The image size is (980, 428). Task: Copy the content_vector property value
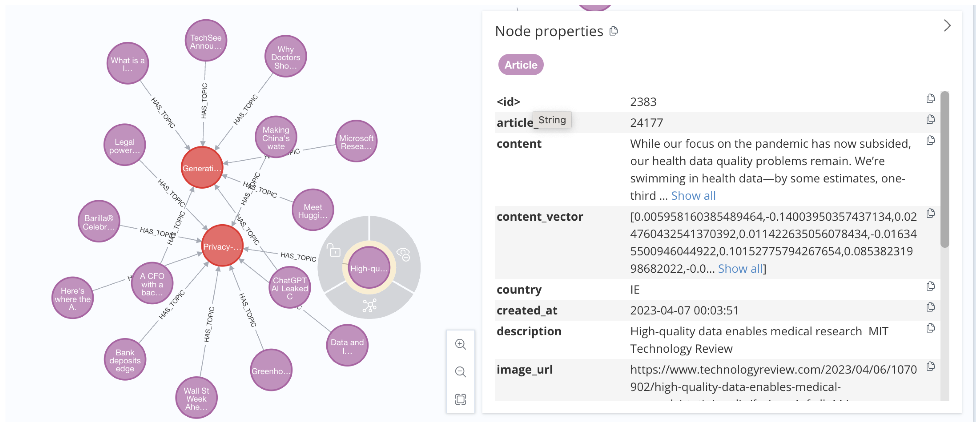[x=930, y=213]
